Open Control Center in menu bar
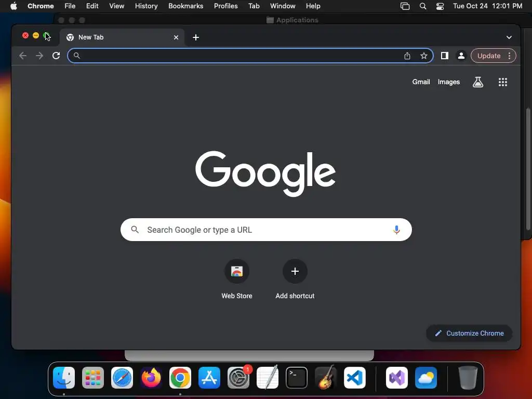 [440, 6]
